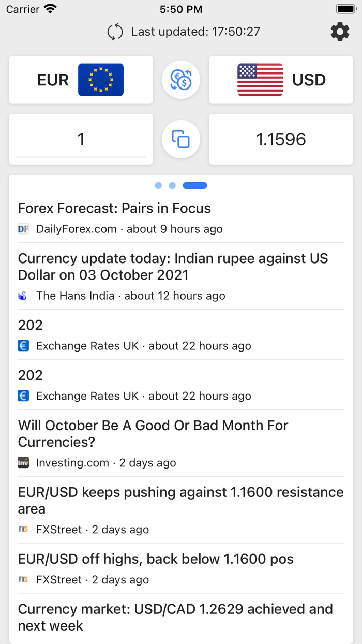Open the settings gear
This screenshot has height=644, width=362.
point(340,32)
